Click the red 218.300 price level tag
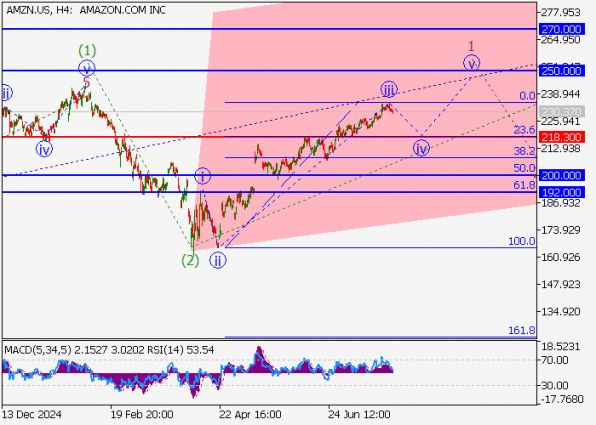 tap(561, 137)
